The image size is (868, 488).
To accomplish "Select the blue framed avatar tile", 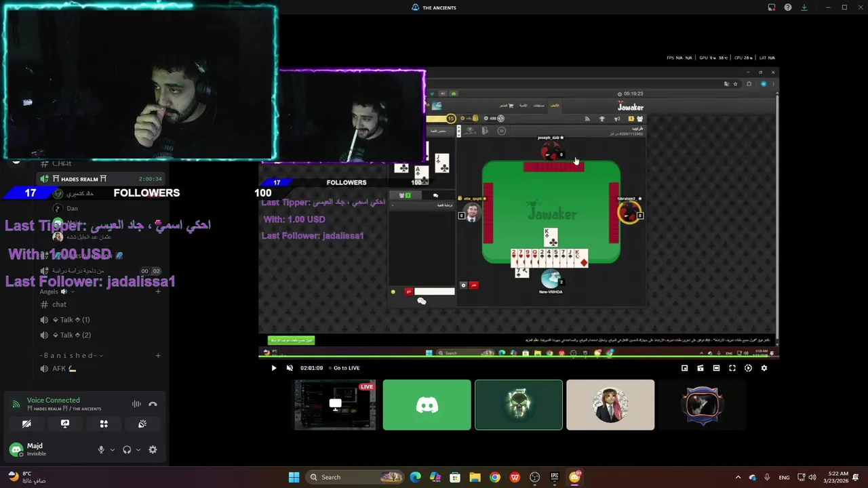I will (x=702, y=405).
